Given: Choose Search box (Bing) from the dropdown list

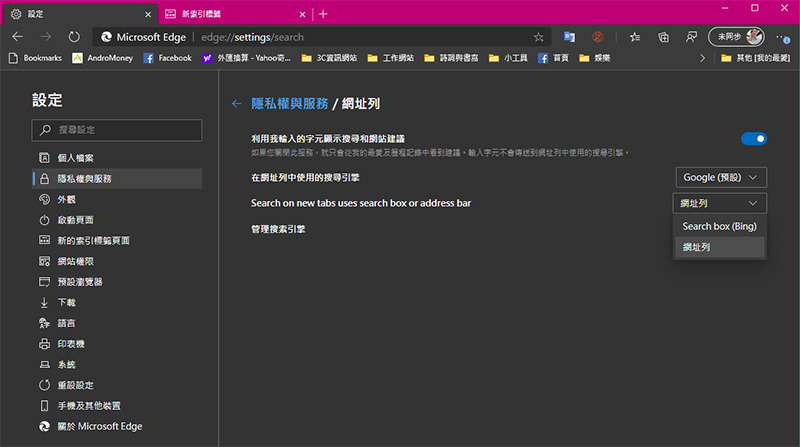Looking at the screenshot, I should pos(719,226).
